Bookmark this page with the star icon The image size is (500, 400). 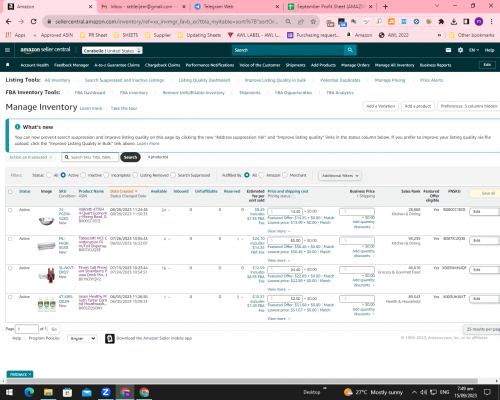(x=313, y=22)
